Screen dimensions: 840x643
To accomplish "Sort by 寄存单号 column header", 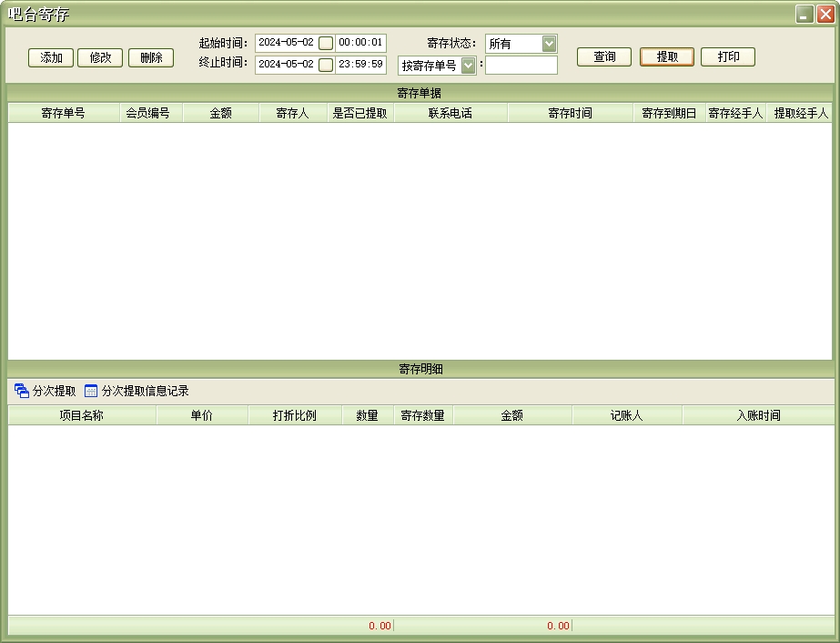I will coord(64,113).
